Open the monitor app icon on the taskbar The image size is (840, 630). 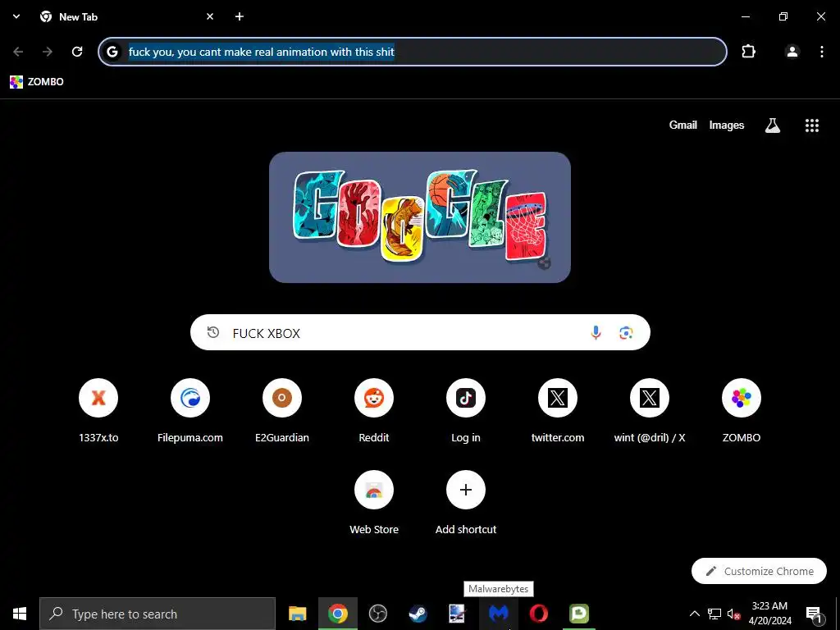tap(458, 614)
